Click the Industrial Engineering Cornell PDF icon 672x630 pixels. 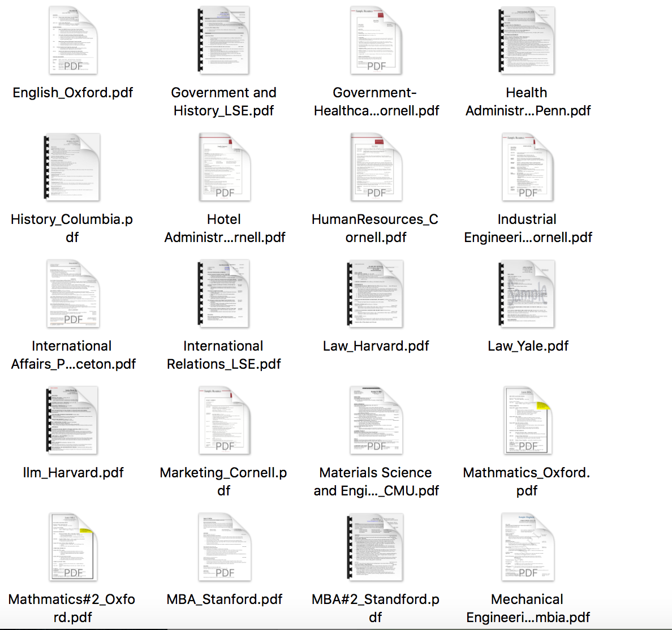click(x=528, y=167)
